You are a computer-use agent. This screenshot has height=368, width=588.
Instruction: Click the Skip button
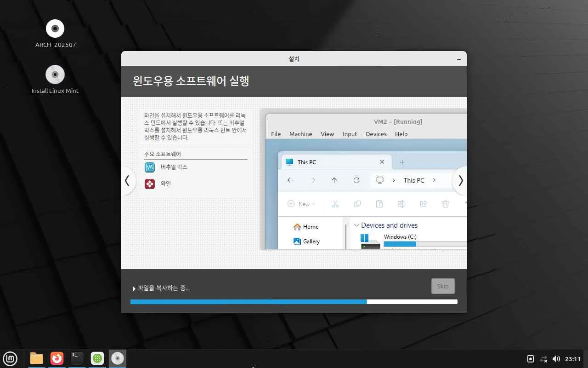pyautogui.click(x=443, y=286)
